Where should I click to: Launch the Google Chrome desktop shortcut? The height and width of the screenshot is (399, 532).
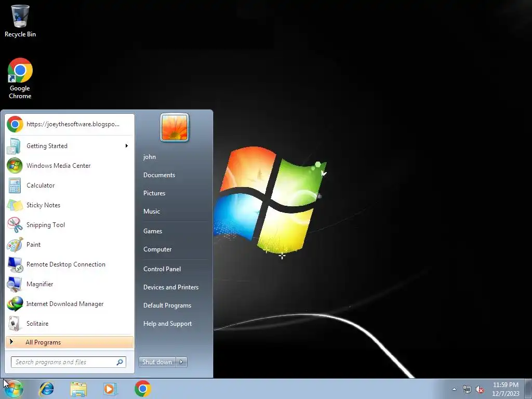[20, 78]
